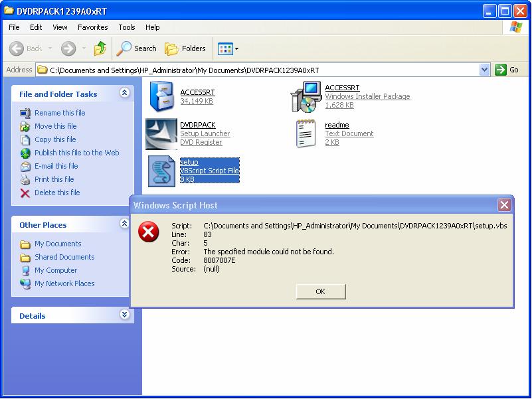Image resolution: width=532 pixels, height=399 pixels.
Task: Click the Rename this file icon
Action: (25, 113)
